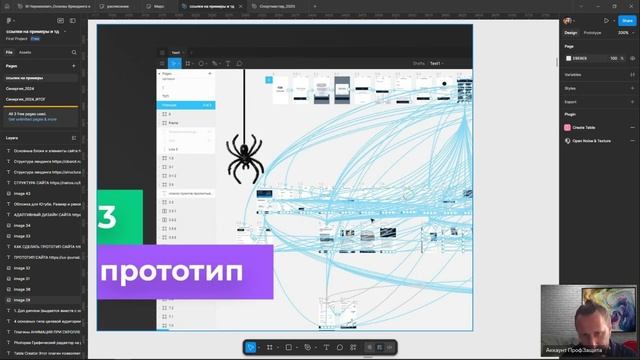This screenshot has width=640, height=360.
Task: Select layer 'Photopea Графический редактор'
Action: point(43,342)
